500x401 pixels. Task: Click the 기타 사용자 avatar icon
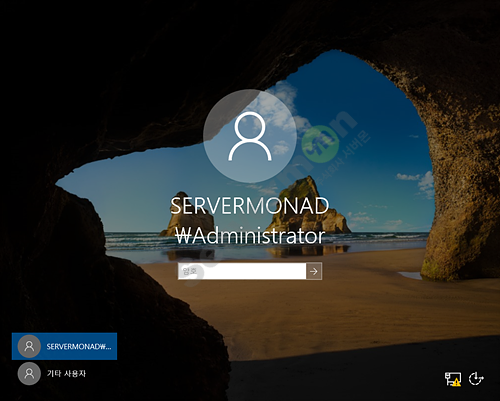click(29, 374)
